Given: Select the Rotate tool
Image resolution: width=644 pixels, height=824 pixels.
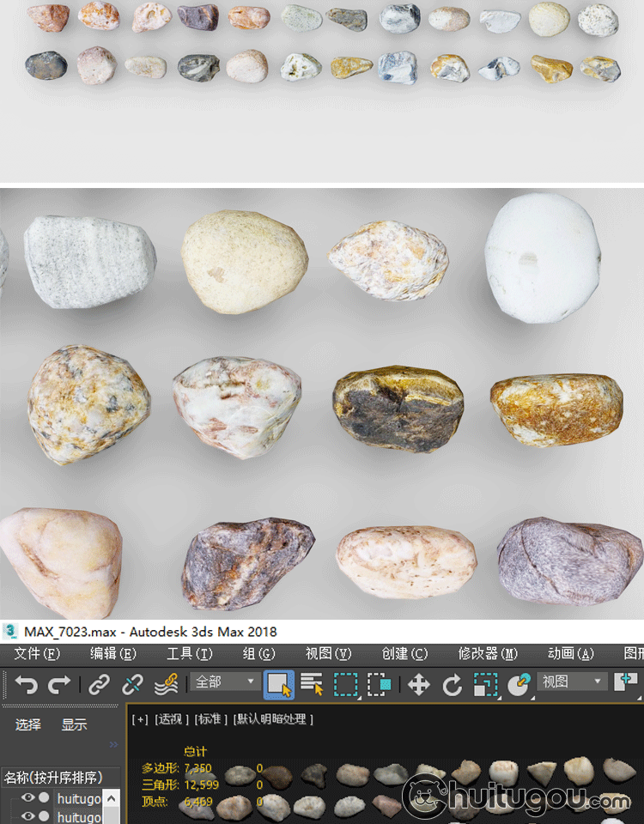Looking at the screenshot, I should (x=453, y=684).
